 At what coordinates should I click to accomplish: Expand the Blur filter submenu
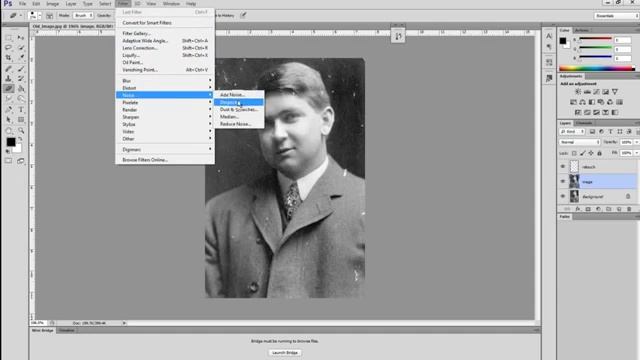tap(165, 81)
